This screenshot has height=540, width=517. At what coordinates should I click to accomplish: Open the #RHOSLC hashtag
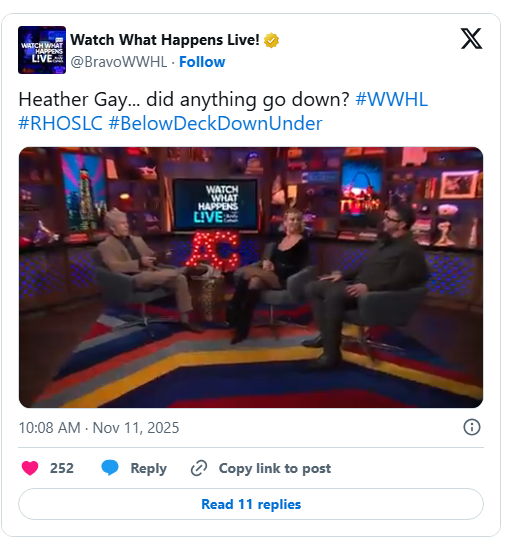(x=61, y=123)
